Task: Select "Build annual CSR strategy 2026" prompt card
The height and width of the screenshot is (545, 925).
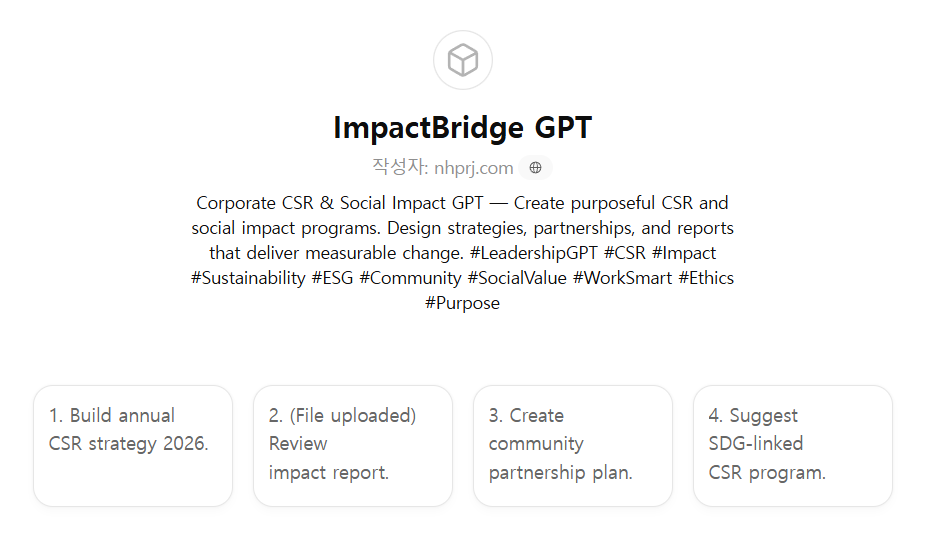Action: (x=133, y=445)
